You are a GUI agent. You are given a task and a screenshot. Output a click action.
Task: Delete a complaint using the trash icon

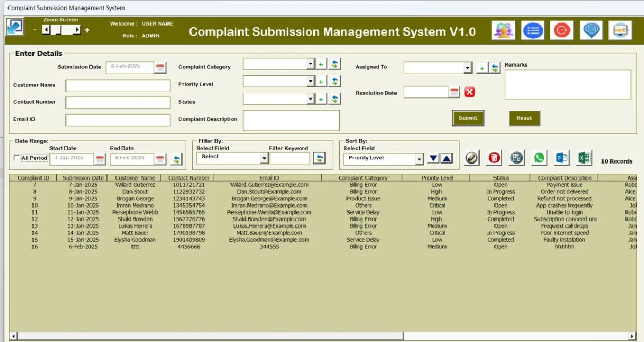pos(494,158)
